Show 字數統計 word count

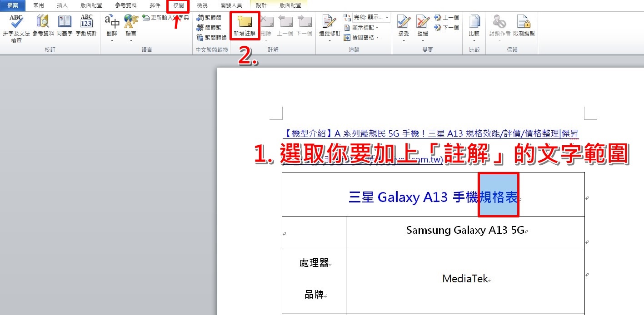click(86, 25)
